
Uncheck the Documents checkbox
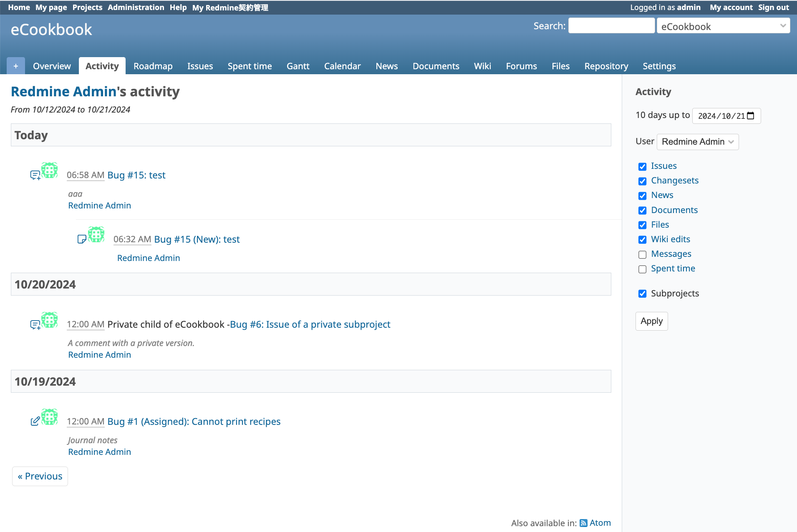click(643, 211)
